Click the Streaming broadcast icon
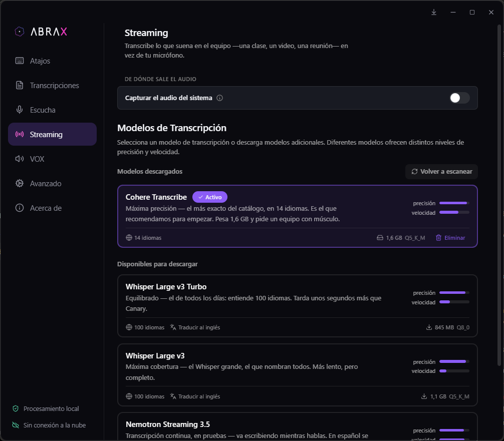Screen dimensions: 504x441 click(20, 134)
